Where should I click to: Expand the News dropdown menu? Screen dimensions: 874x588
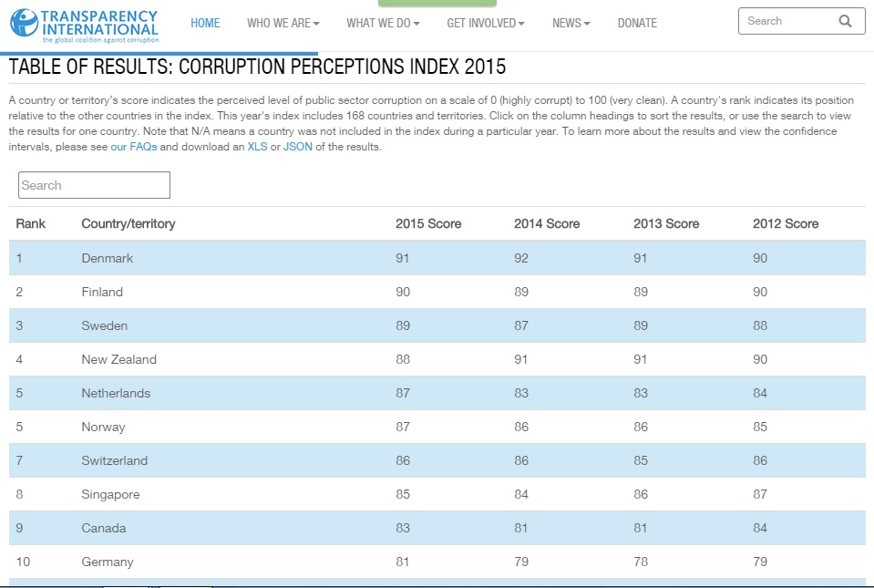[x=571, y=23]
